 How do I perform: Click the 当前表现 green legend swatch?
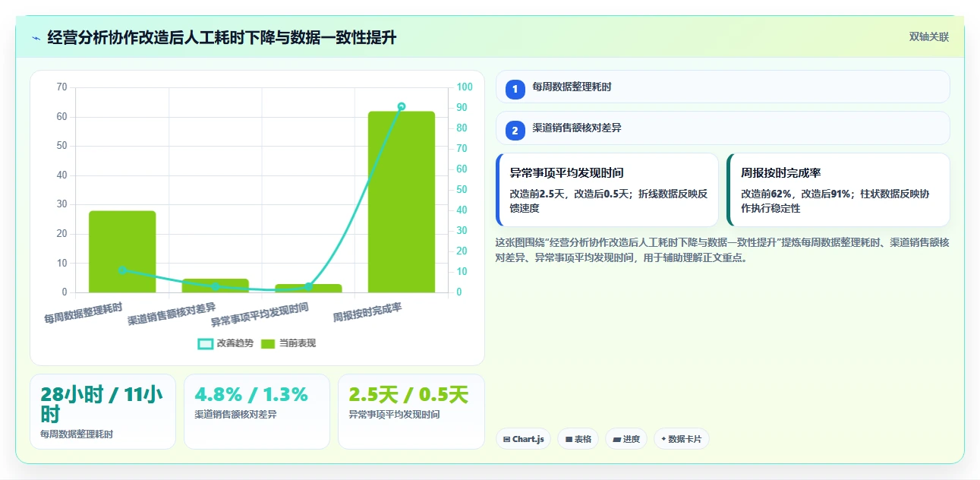[x=268, y=343]
